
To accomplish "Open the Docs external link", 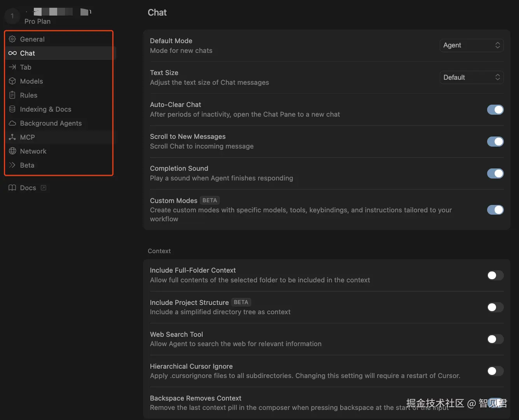I will 28,188.
